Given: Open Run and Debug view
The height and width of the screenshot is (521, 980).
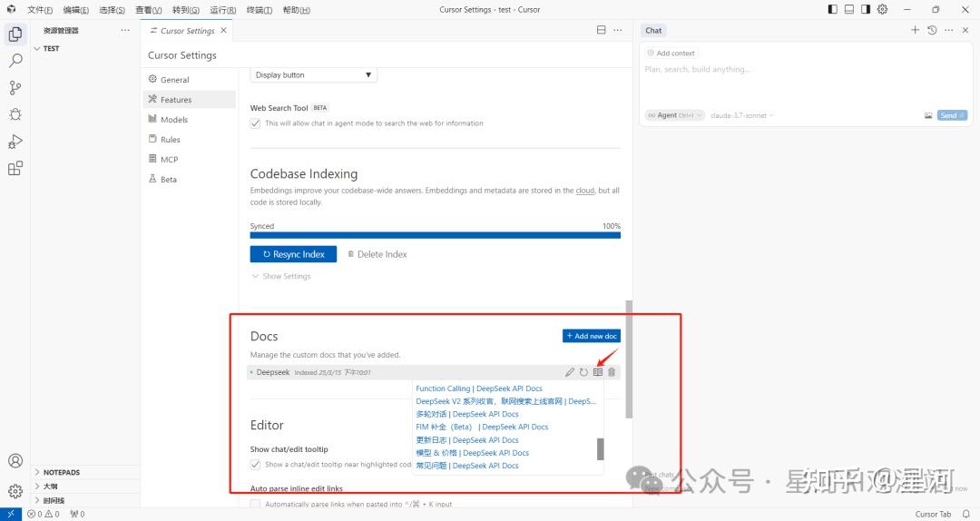Looking at the screenshot, I should [x=15, y=142].
